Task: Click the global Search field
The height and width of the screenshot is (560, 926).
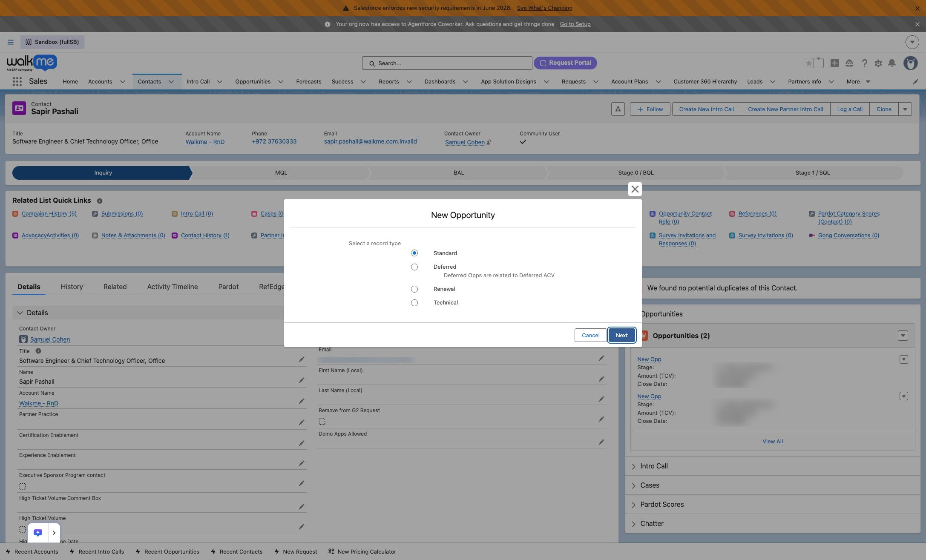Action: coord(447,63)
